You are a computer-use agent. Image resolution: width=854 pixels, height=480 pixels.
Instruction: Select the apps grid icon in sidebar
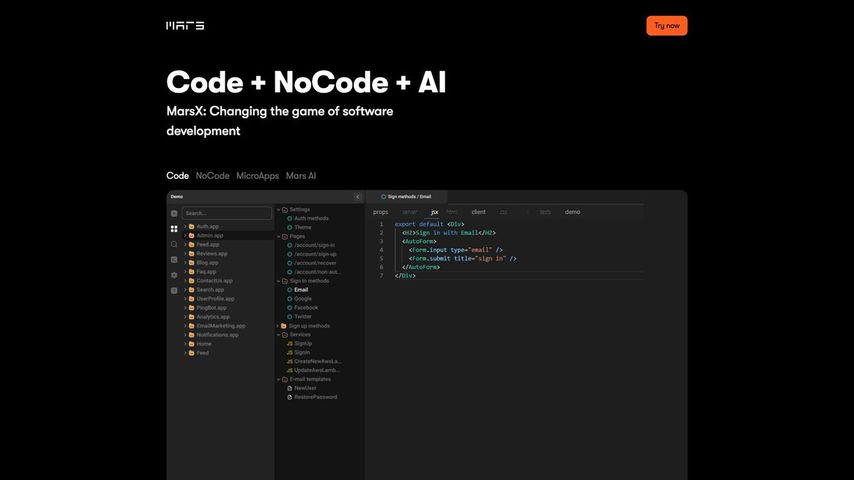(174, 229)
